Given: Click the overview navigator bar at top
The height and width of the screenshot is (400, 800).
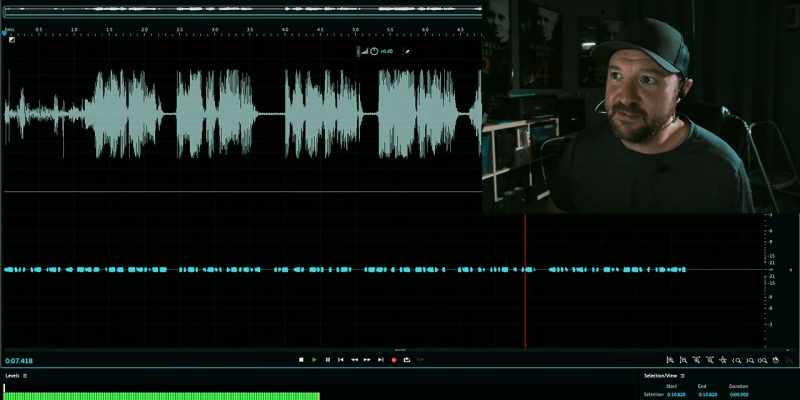Looking at the screenshot, I should [242, 9].
